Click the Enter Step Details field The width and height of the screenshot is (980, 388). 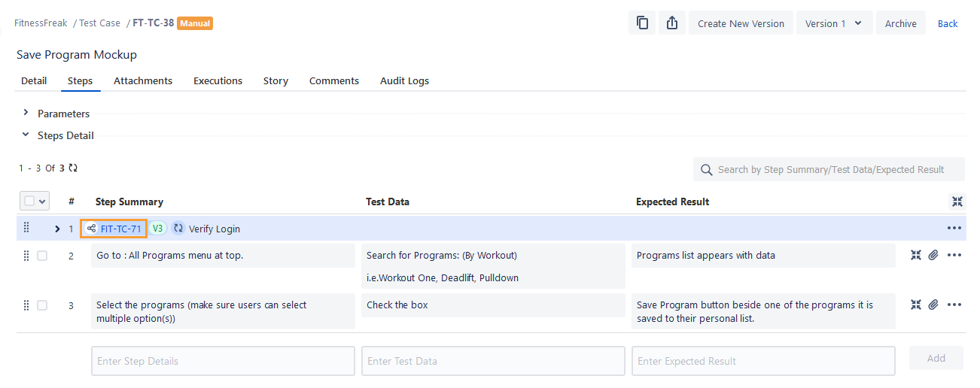tap(223, 361)
